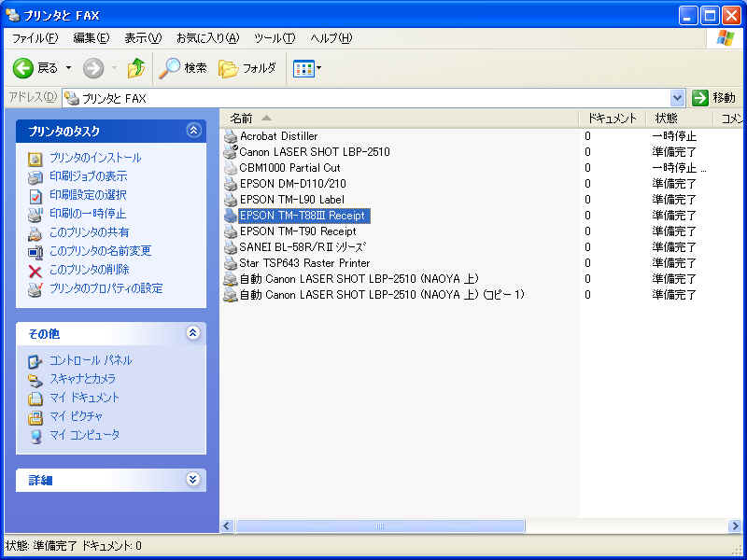Open the ファイル(F) menu

pyautogui.click(x=35, y=38)
